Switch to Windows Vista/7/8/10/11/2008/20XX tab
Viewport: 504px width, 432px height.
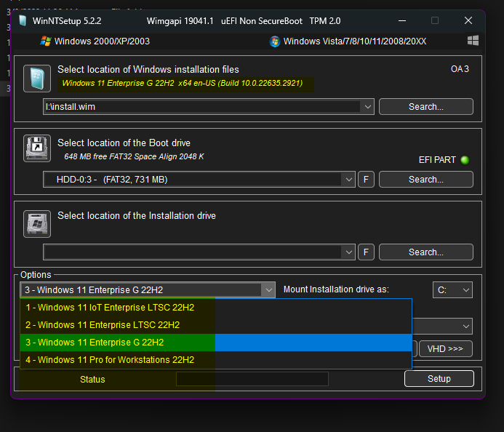pos(348,41)
